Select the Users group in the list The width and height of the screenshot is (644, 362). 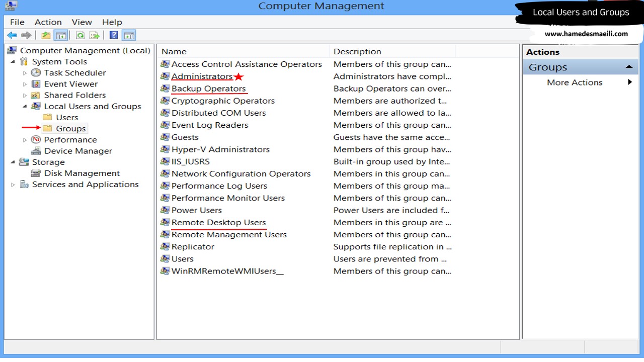pyautogui.click(x=182, y=259)
